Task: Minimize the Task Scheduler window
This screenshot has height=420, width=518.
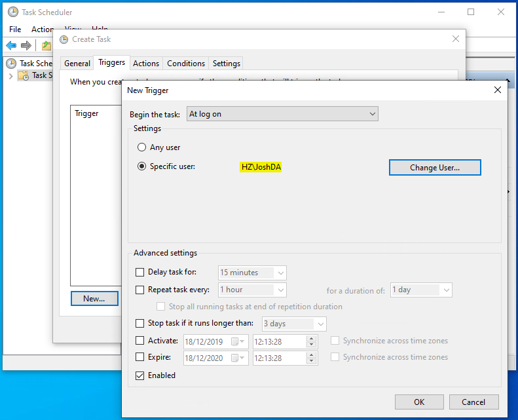Action: click(x=441, y=12)
